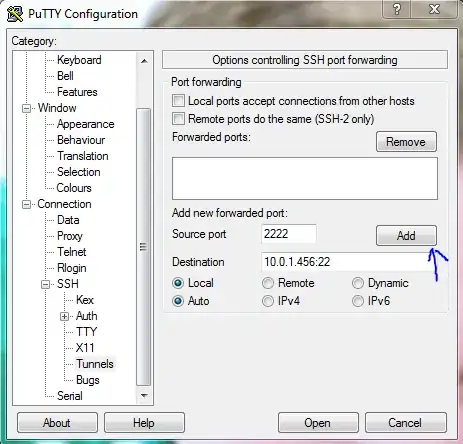Enable Remote ports do the same checkbox
Viewport: 463px width, 444px height.
[178, 118]
